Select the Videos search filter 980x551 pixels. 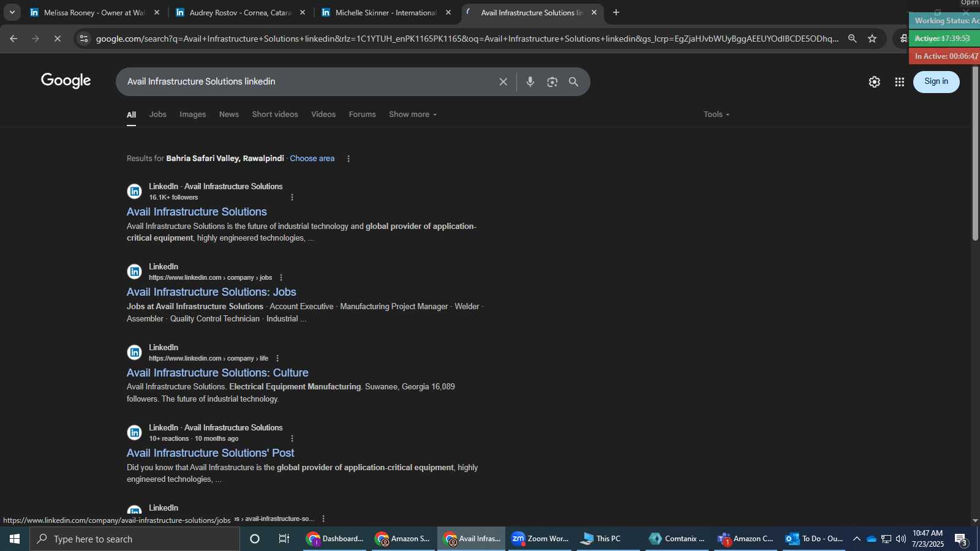323,114
